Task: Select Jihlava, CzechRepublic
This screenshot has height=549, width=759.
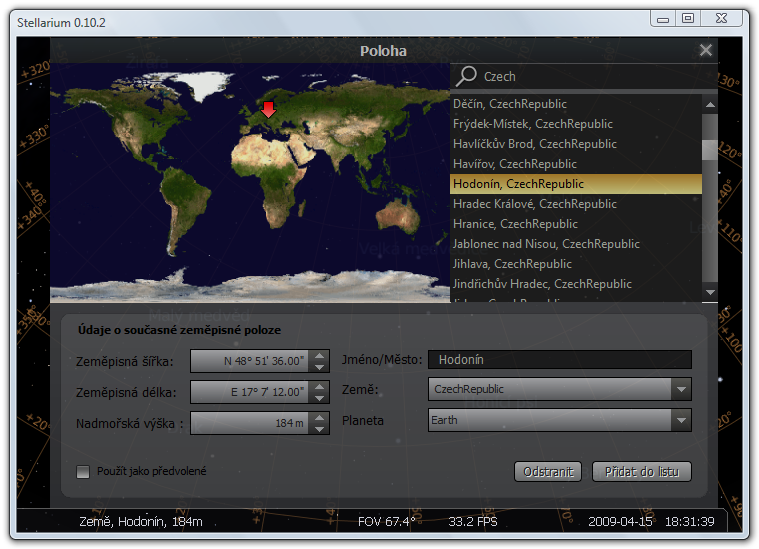Action: click(576, 264)
